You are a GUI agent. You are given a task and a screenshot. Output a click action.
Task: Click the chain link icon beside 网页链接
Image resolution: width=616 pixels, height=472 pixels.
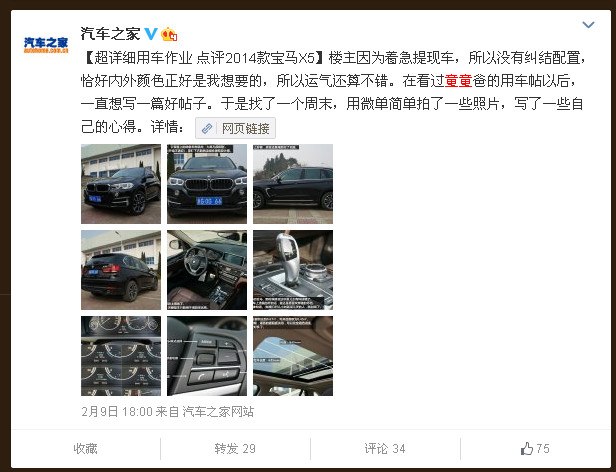(207, 128)
